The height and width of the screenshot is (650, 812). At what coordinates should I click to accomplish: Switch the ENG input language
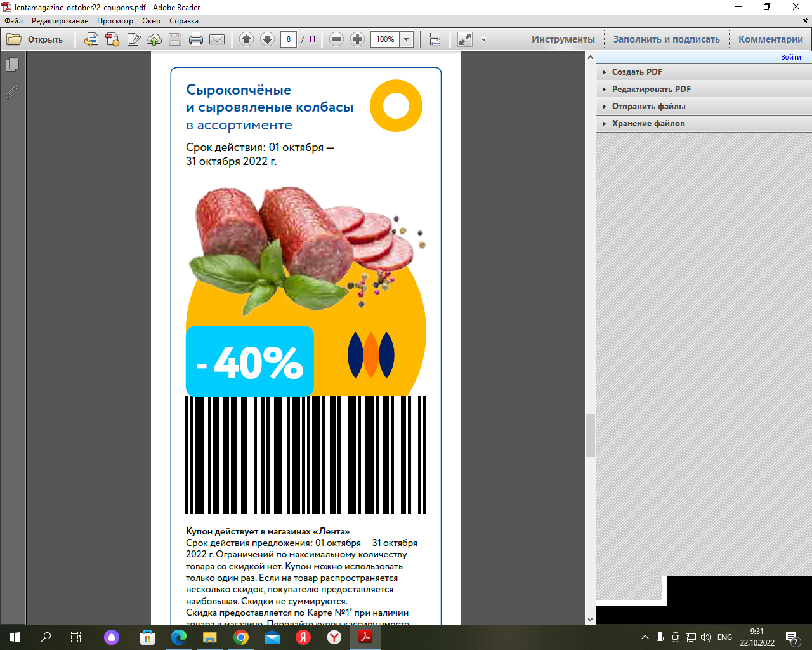tap(724, 637)
